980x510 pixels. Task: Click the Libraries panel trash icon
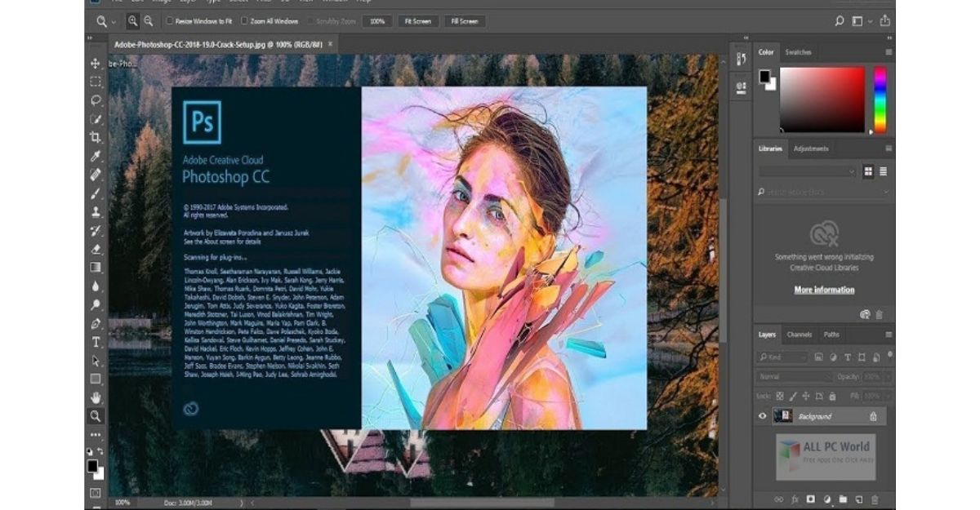click(880, 314)
